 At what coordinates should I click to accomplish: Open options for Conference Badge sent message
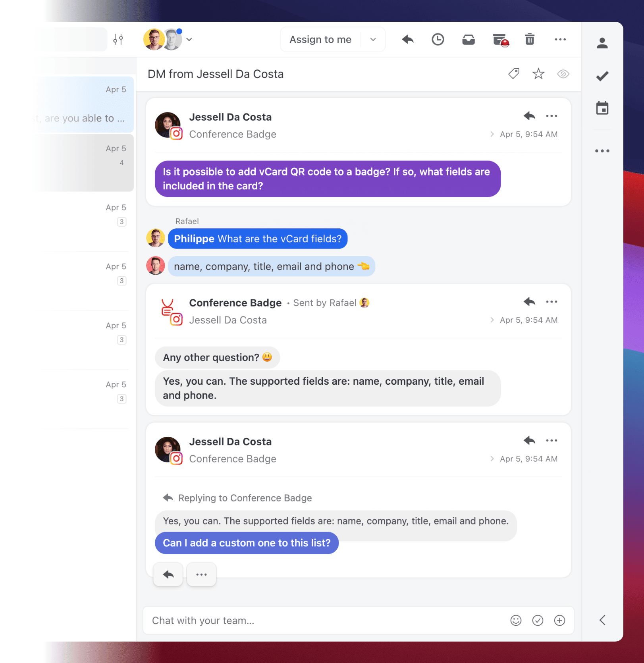pos(551,302)
